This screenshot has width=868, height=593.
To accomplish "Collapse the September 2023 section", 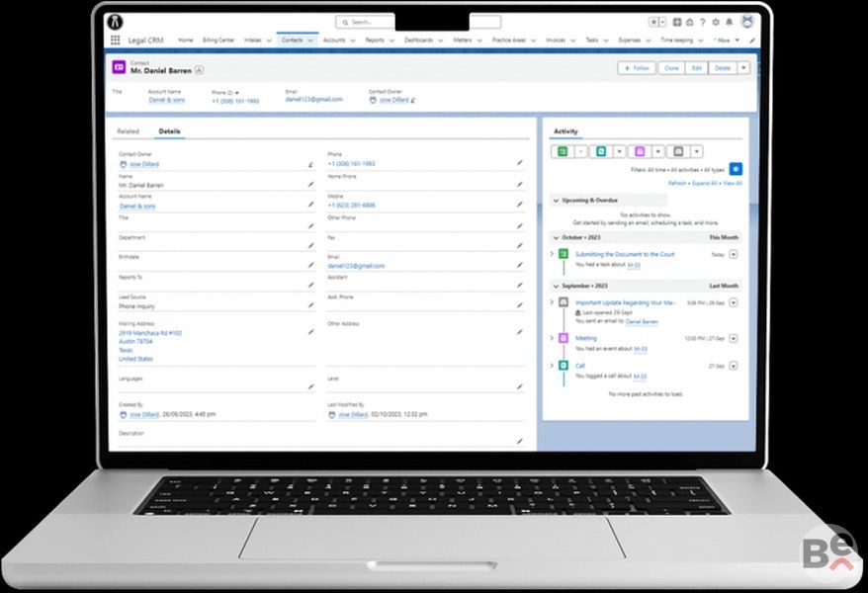I will 556,285.
